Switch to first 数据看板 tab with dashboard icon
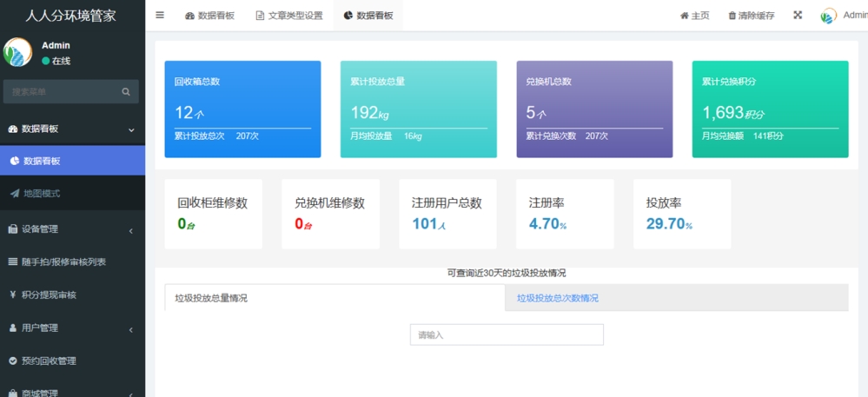This screenshot has width=868, height=397. 209,16
